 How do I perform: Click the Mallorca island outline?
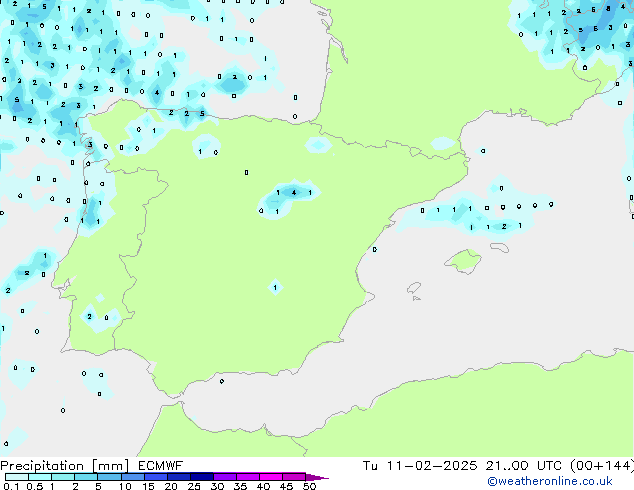pyautogui.click(x=463, y=261)
